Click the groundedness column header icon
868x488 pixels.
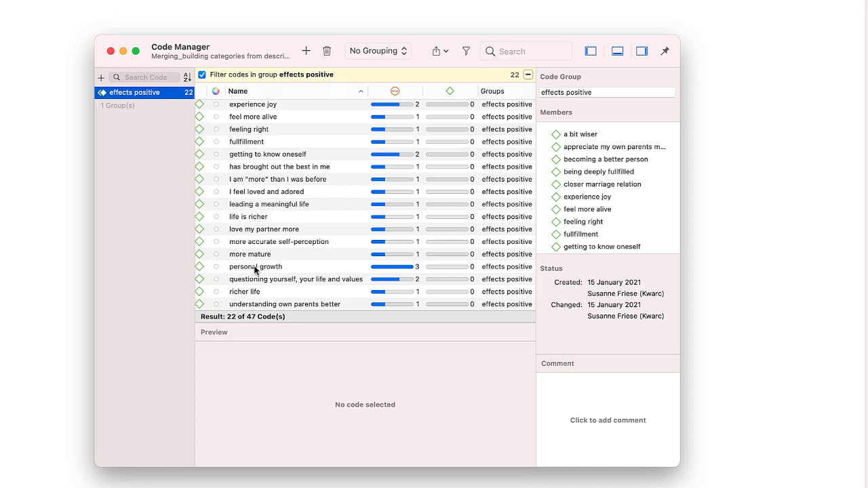(395, 91)
